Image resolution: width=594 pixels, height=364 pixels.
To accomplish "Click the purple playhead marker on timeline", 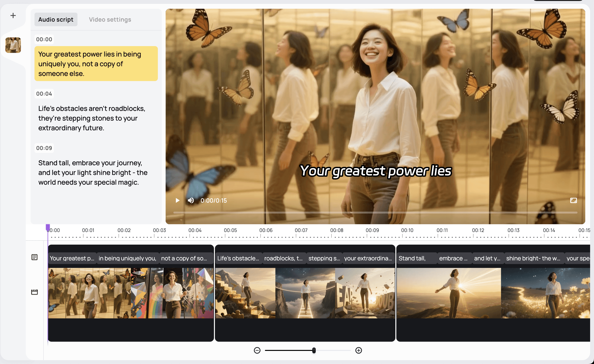I will [48, 227].
